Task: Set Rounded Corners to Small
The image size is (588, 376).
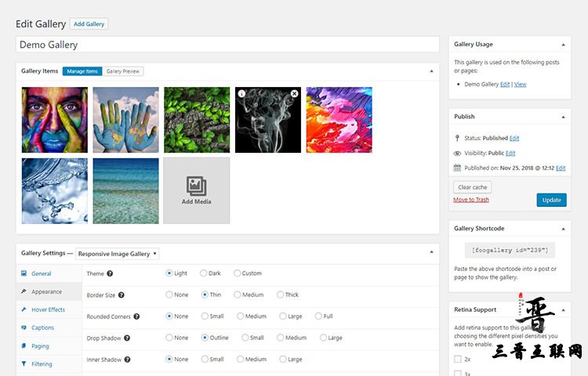Action: [x=205, y=316]
